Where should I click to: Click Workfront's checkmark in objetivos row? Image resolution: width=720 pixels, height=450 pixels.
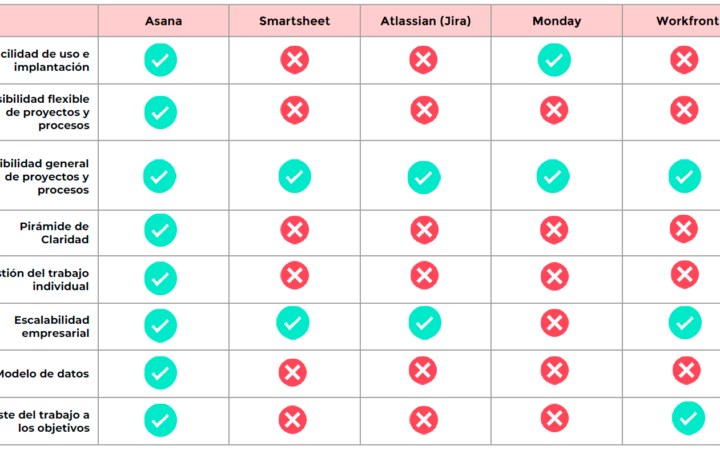tap(688, 418)
